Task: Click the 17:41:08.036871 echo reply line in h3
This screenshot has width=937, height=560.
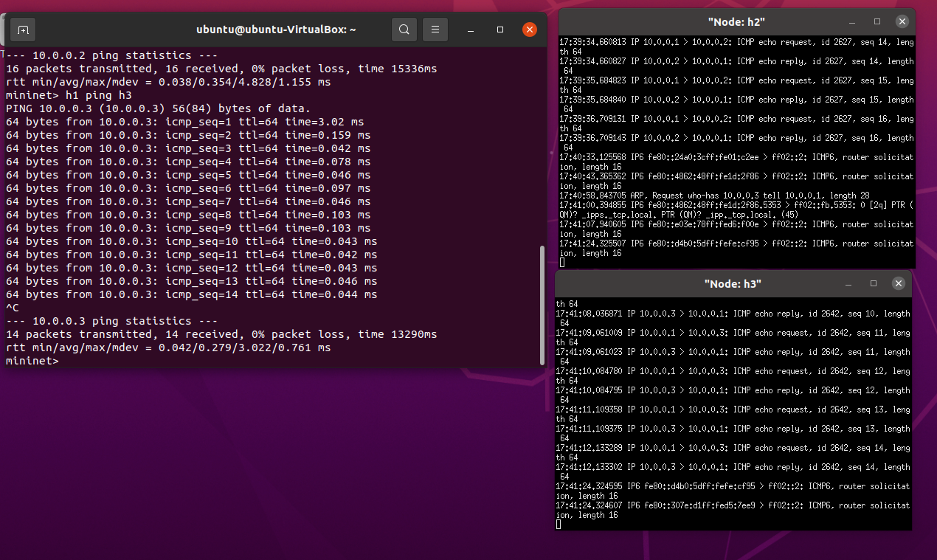Action: pos(733,319)
